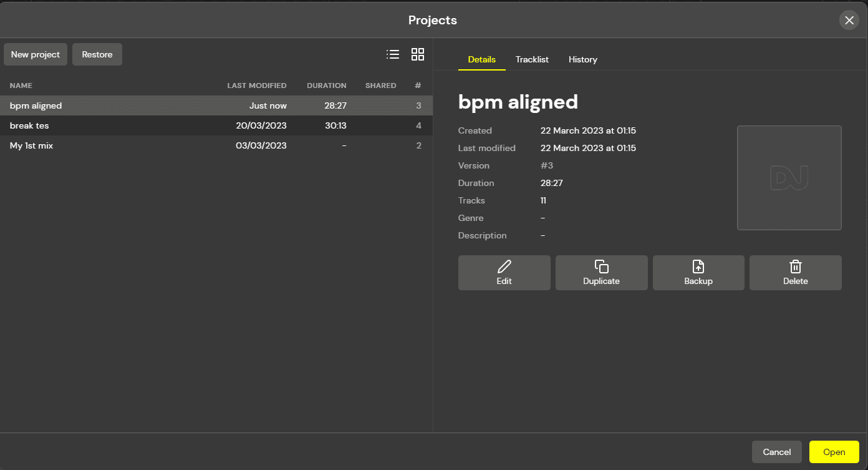Select the 'bpm aligned' project row
This screenshot has height=470, width=868.
coord(216,105)
